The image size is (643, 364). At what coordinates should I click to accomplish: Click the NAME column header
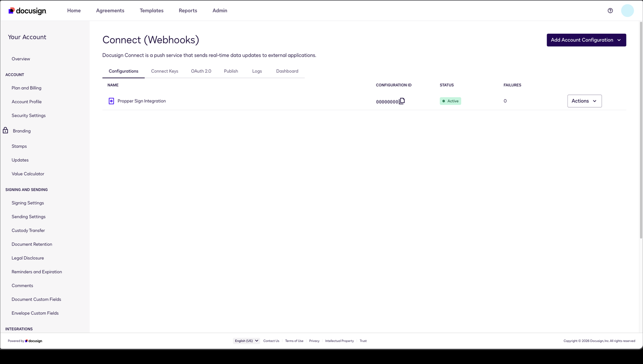click(113, 85)
